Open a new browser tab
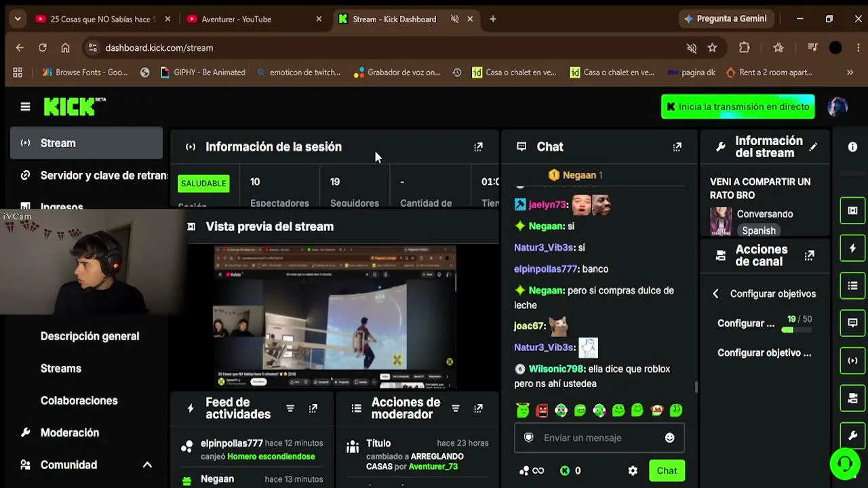The image size is (868, 488). tap(493, 19)
